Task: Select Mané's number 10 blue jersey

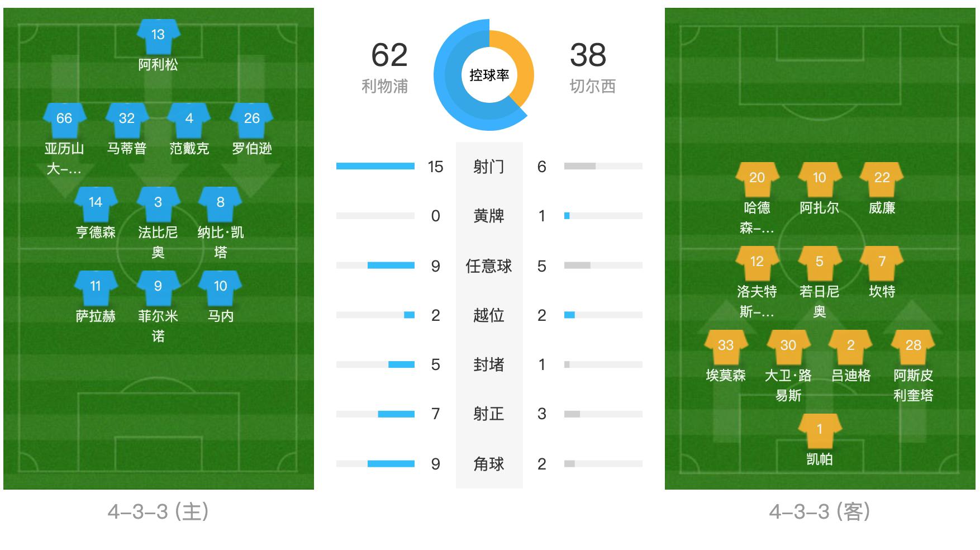Action: pyautogui.click(x=221, y=287)
